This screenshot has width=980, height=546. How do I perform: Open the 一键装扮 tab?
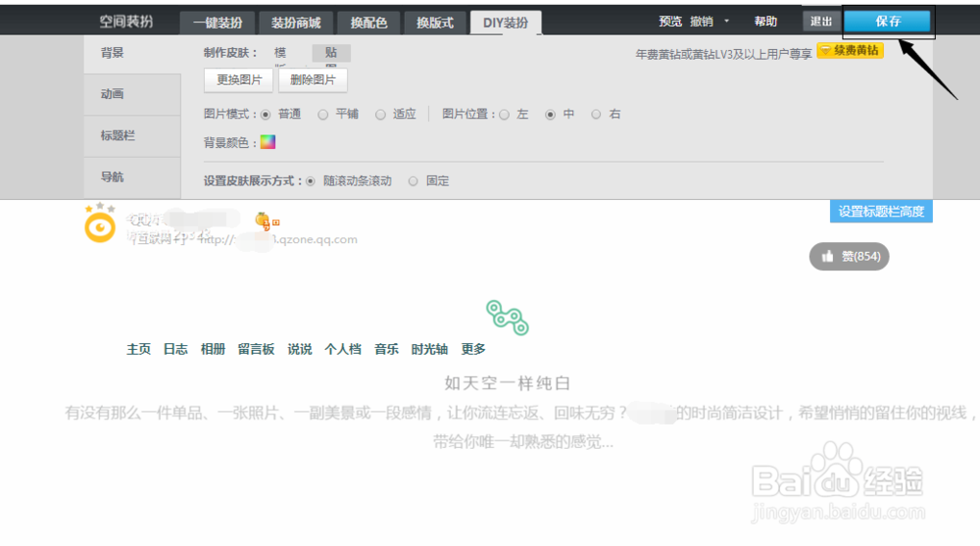218,24
